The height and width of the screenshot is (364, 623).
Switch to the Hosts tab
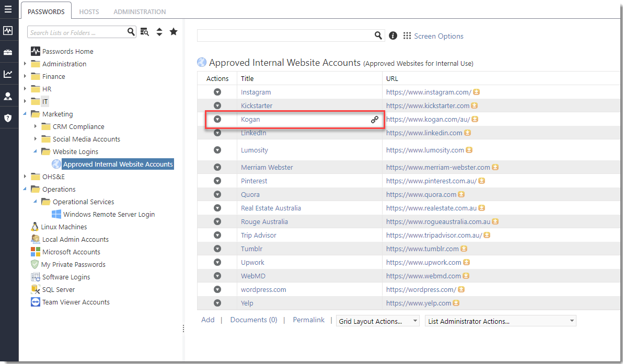click(89, 11)
